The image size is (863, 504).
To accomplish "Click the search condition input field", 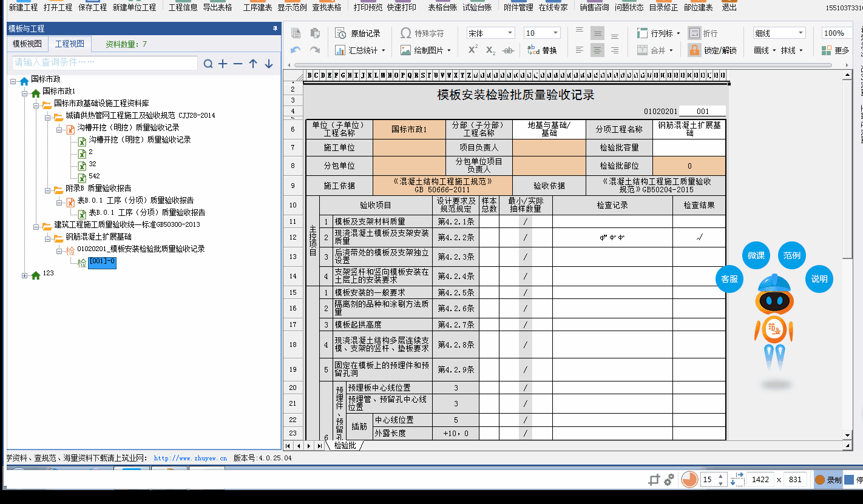I will pyautogui.click(x=104, y=62).
